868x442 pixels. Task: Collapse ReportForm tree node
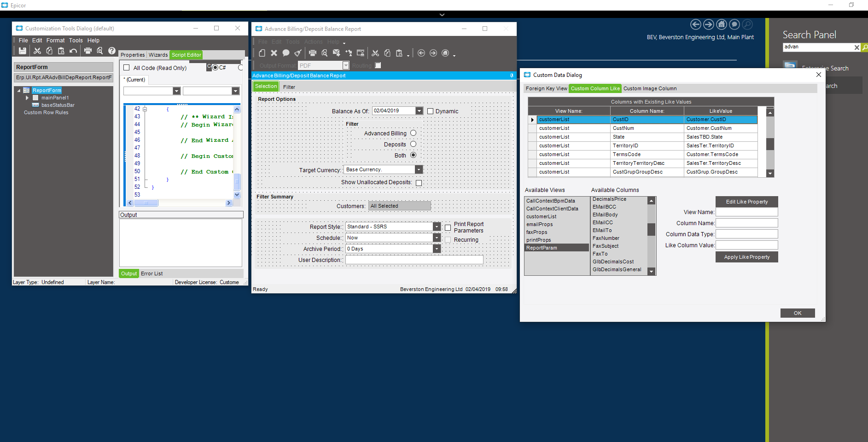coord(19,91)
